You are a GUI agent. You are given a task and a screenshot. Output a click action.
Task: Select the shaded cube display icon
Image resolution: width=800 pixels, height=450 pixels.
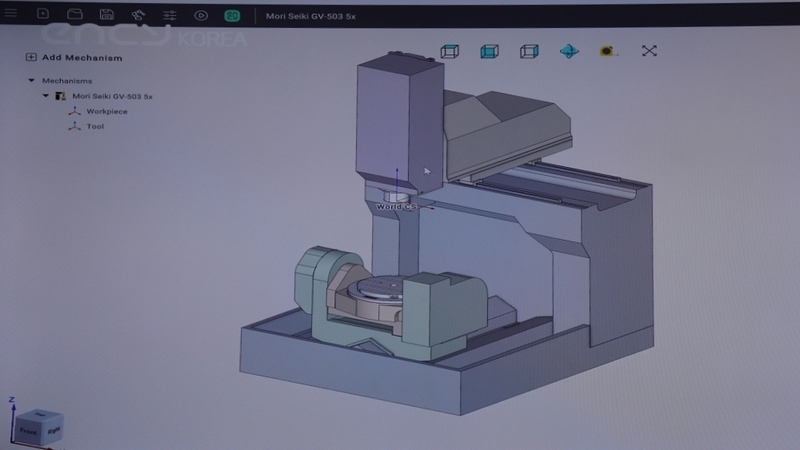click(489, 51)
